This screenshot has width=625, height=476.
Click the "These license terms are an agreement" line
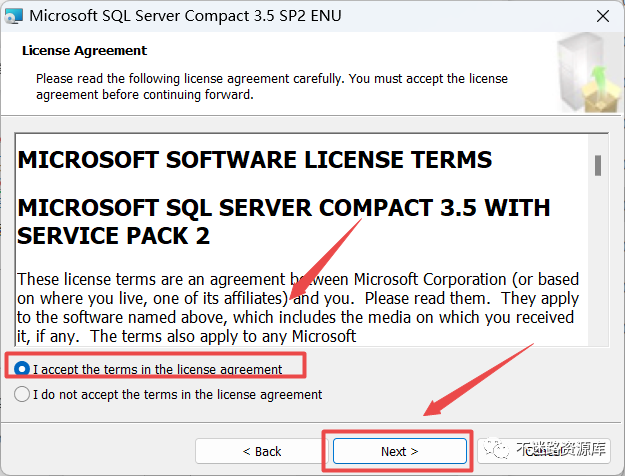[x=298, y=279]
